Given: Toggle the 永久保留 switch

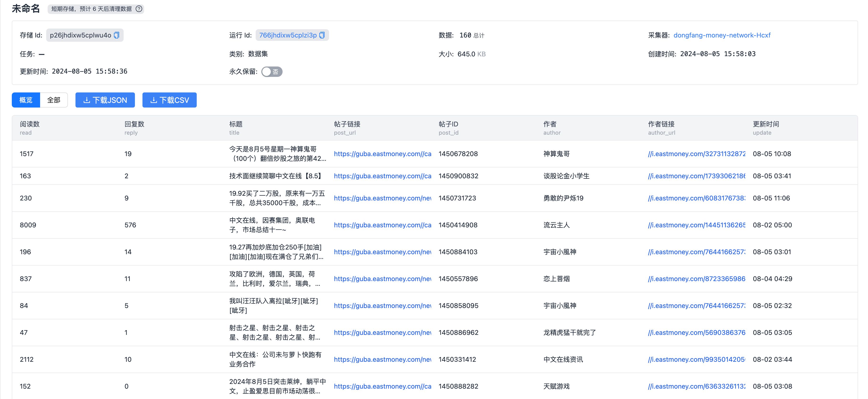Looking at the screenshot, I should coord(271,72).
